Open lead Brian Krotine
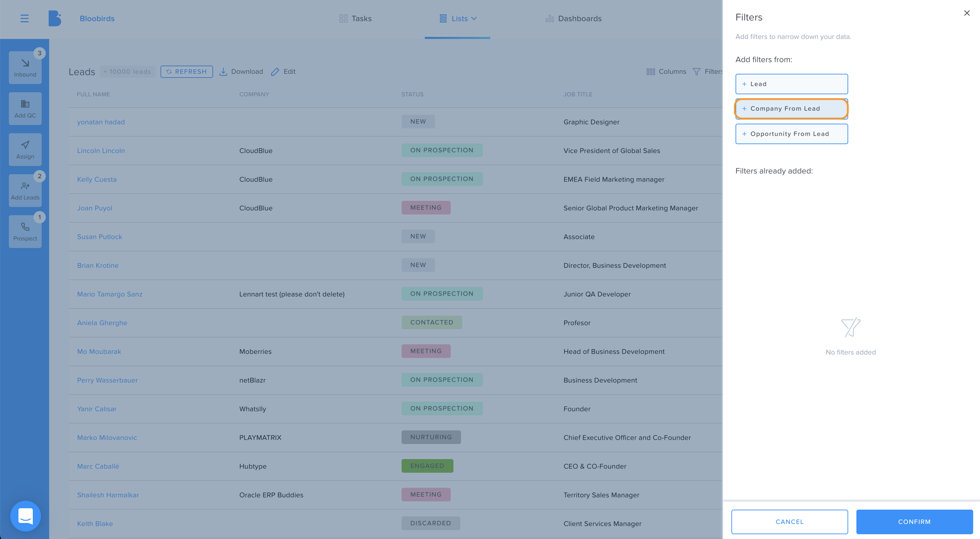Screen dimensions: 980x539 point(97,265)
